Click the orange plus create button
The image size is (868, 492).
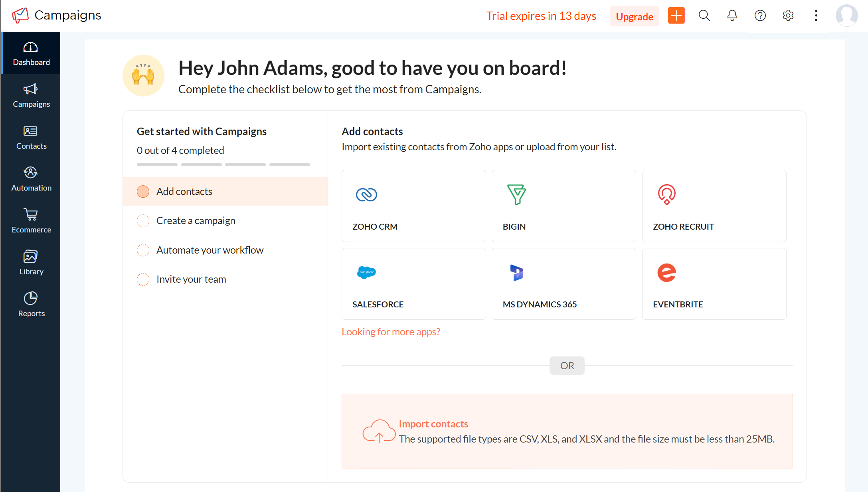click(x=676, y=16)
